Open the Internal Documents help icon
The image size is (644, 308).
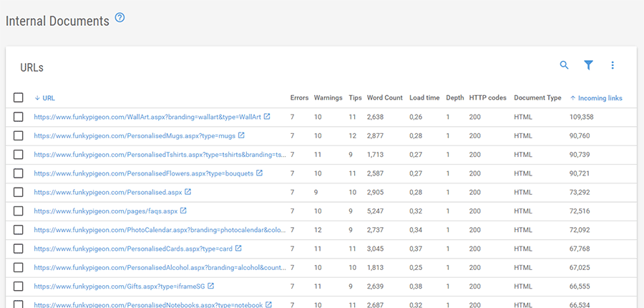pos(119,18)
